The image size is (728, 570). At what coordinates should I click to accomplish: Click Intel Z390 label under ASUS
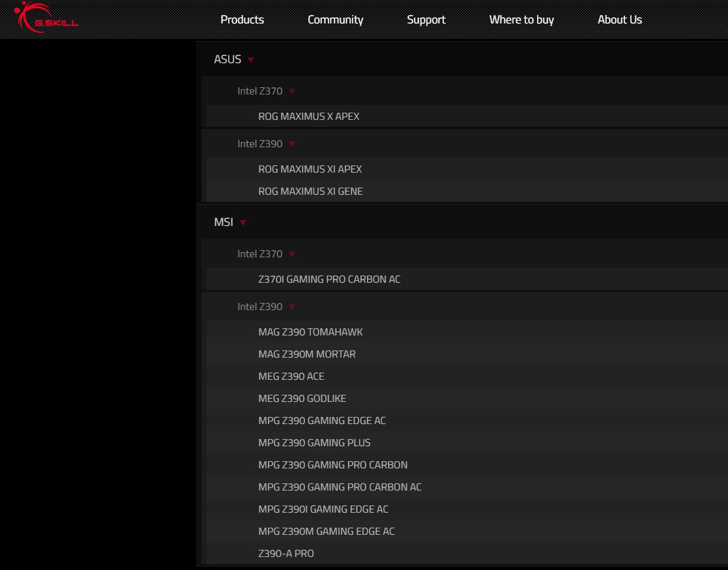[259, 144]
